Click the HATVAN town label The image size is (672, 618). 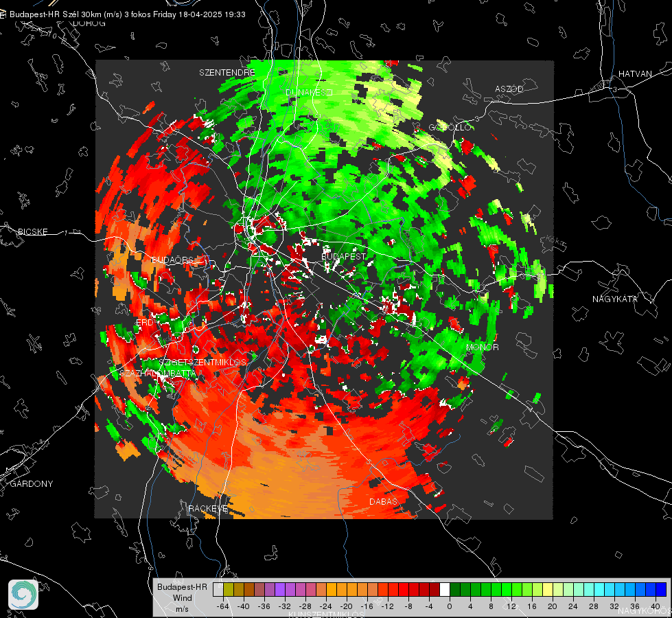pos(635,73)
